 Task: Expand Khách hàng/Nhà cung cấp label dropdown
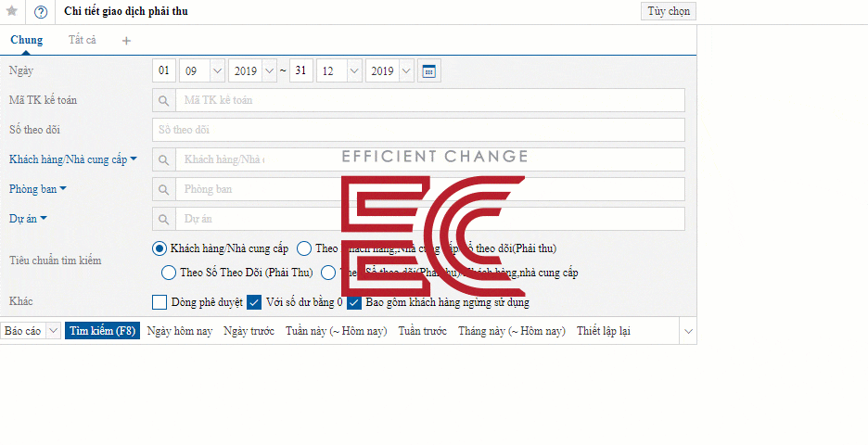coord(134,159)
